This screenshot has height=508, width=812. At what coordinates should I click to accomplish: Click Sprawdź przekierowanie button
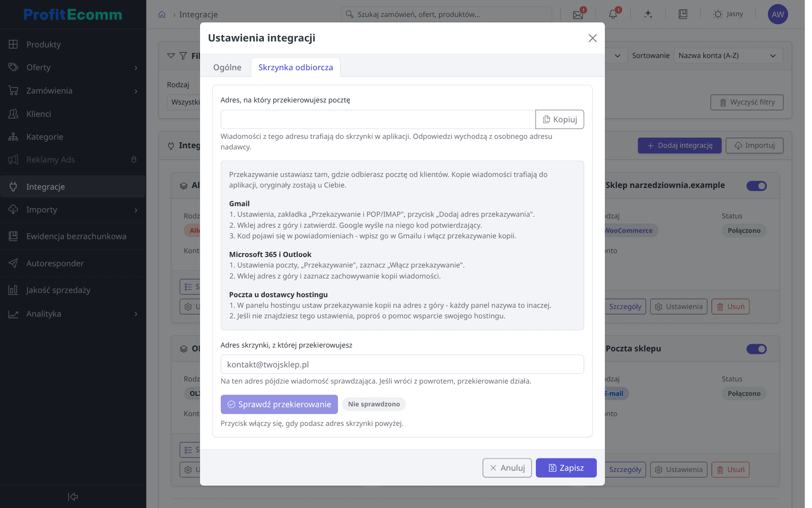point(279,404)
